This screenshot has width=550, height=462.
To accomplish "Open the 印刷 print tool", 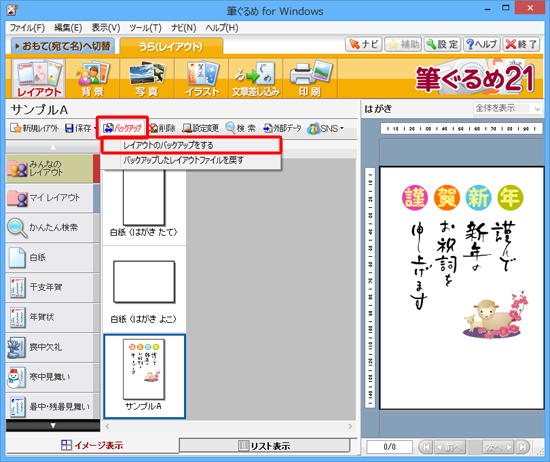I will [310, 78].
